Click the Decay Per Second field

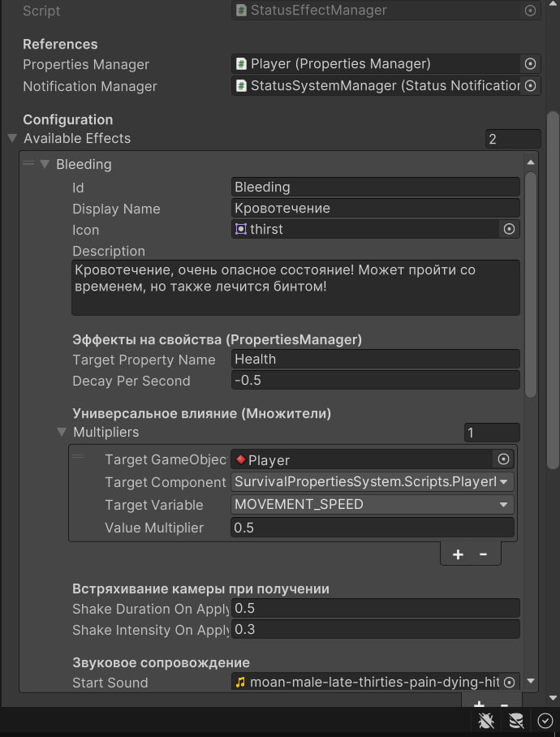tap(375, 381)
